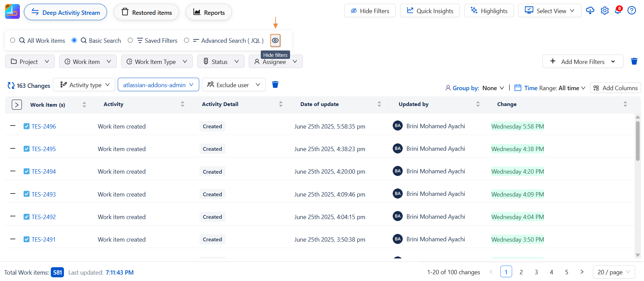Click refresh icon beside 163 Changes

coord(11,86)
